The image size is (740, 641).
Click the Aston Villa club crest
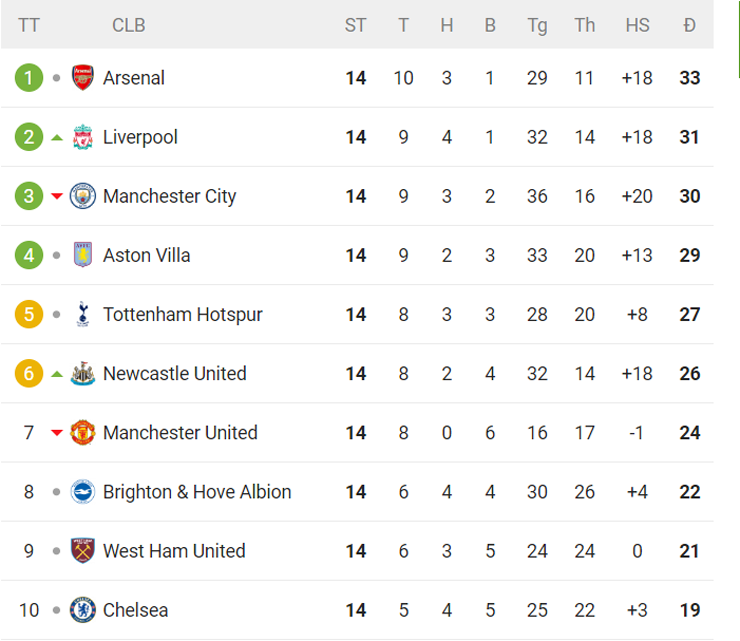[x=83, y=255]
